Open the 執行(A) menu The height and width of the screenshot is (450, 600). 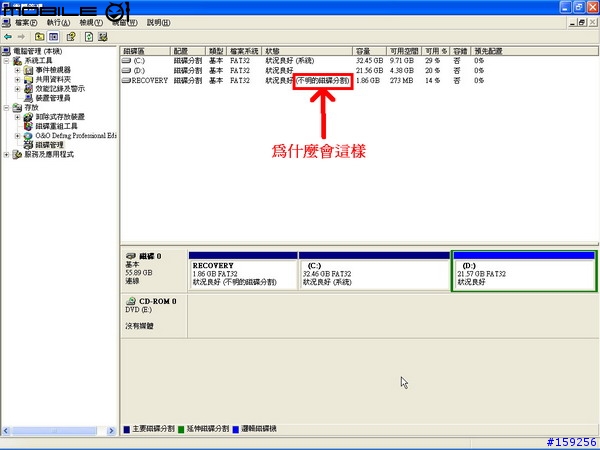coord(59,23)
